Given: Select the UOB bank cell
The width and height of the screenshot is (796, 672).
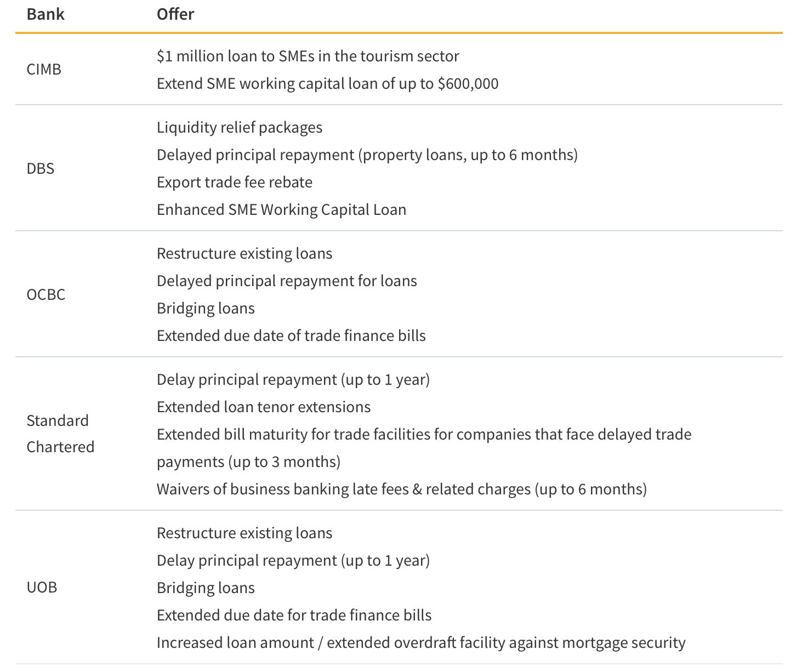Looking at the screenshot, I should 42,588.
